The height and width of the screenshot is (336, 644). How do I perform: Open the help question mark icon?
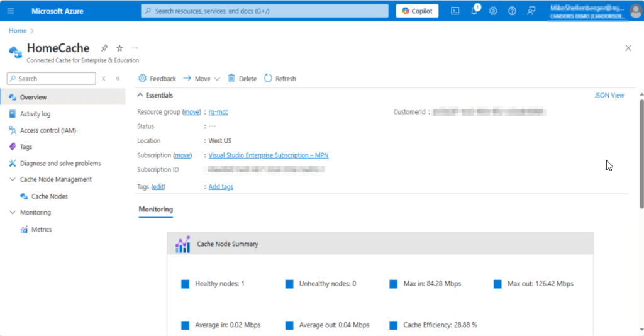(512, 11)
